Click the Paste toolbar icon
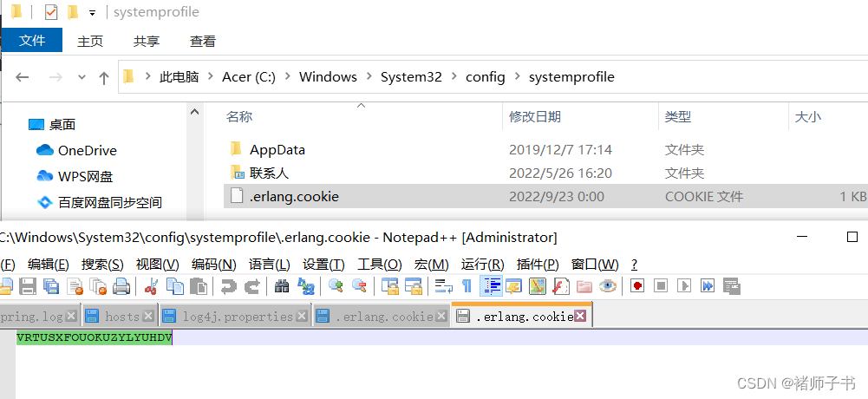The height and width of the screenshot is (399, 868). click(199, 286)
